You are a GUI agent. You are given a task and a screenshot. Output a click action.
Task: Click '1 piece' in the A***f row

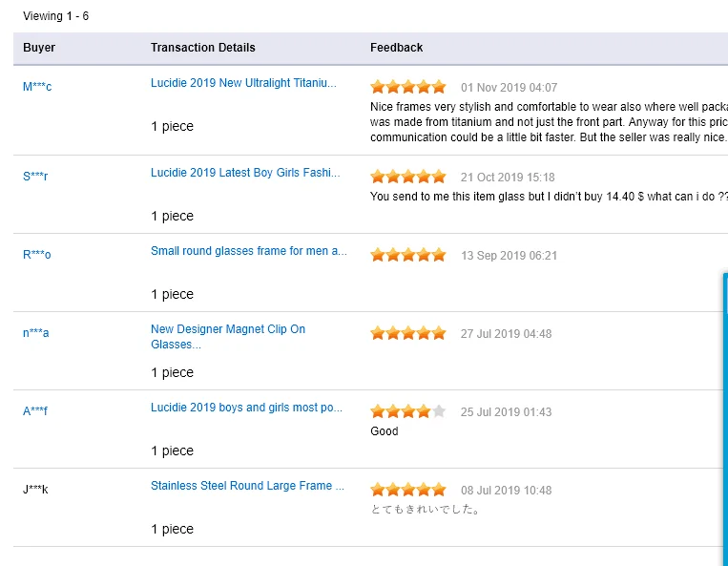click(x=173, y=451)
